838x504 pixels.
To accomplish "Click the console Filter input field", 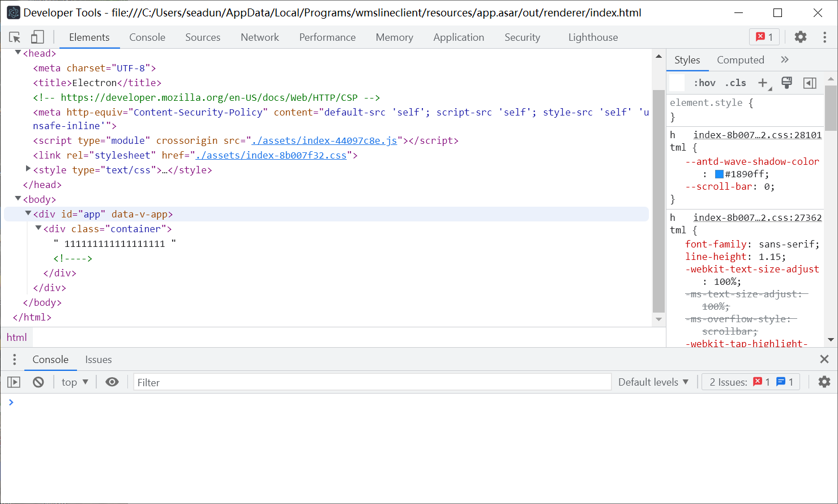I will [x=373, y=382].
